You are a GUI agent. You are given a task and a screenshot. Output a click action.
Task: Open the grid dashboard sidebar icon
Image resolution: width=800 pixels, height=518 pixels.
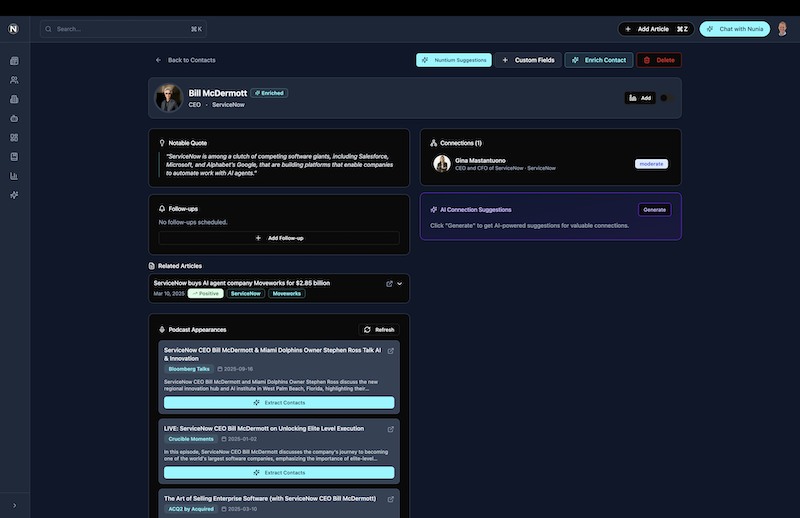[14, 138]
